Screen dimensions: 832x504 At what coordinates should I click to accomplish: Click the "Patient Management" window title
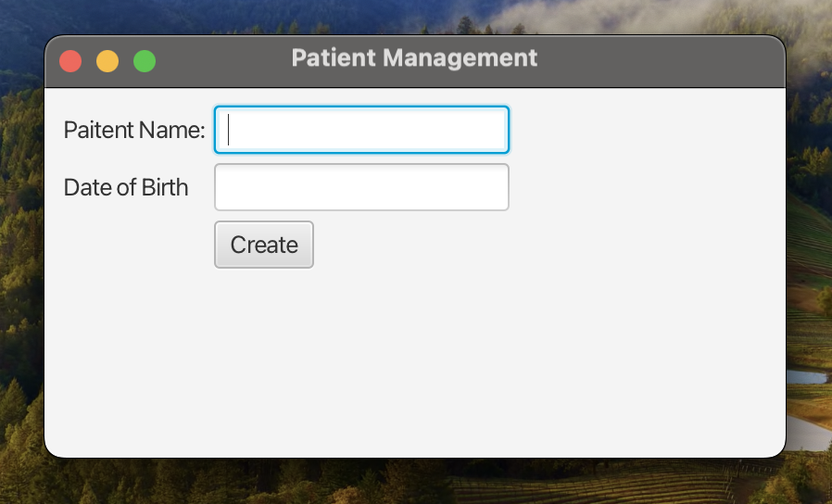tap(414, 57)
